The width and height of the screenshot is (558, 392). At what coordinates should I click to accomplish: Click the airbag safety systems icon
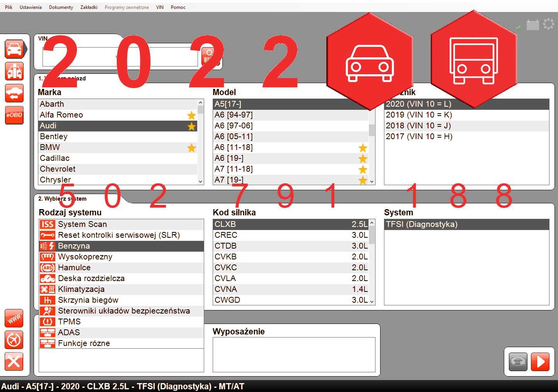(48, 311)
